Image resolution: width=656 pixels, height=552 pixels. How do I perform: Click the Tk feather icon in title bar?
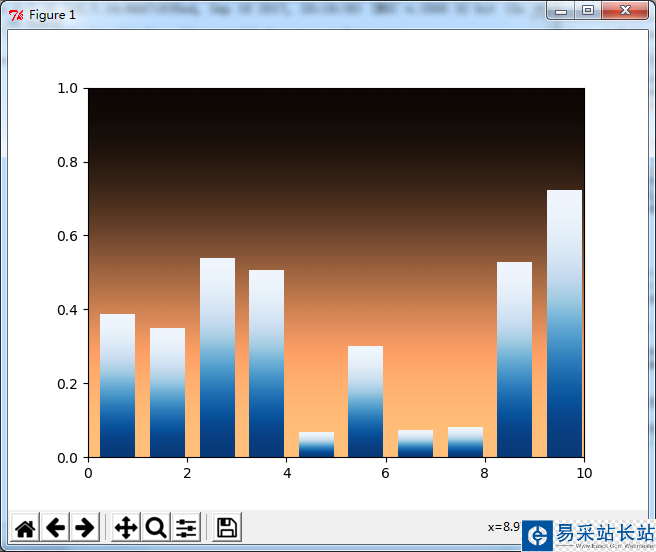16,15
